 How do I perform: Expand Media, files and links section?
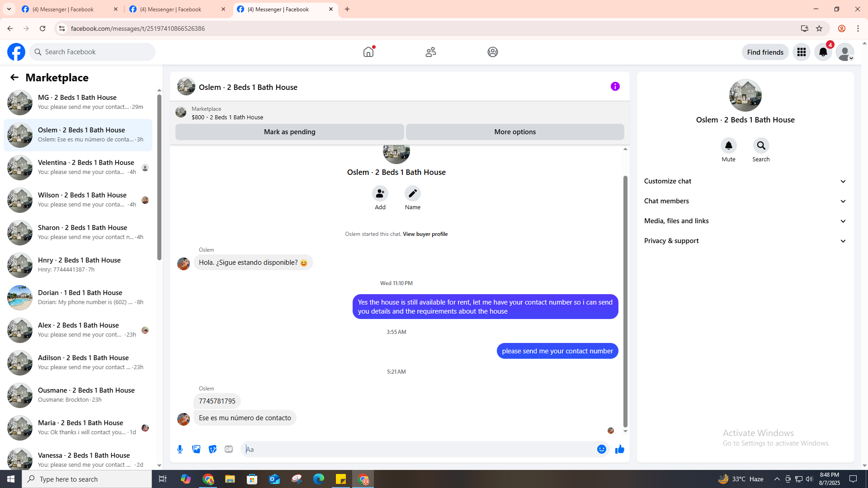(745, 221)
